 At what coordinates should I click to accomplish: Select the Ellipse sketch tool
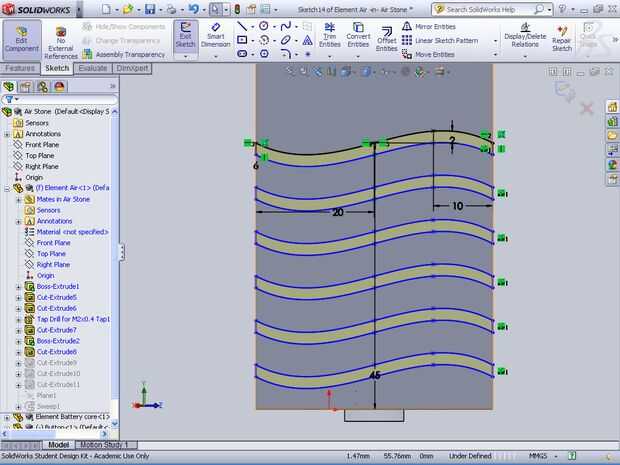click(x=285, y=40)
